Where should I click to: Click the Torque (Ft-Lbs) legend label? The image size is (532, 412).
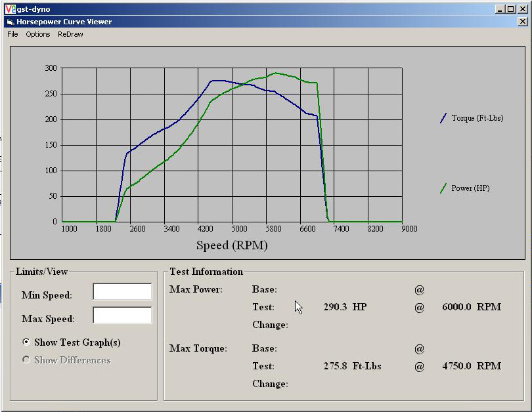tap(477, 119)
